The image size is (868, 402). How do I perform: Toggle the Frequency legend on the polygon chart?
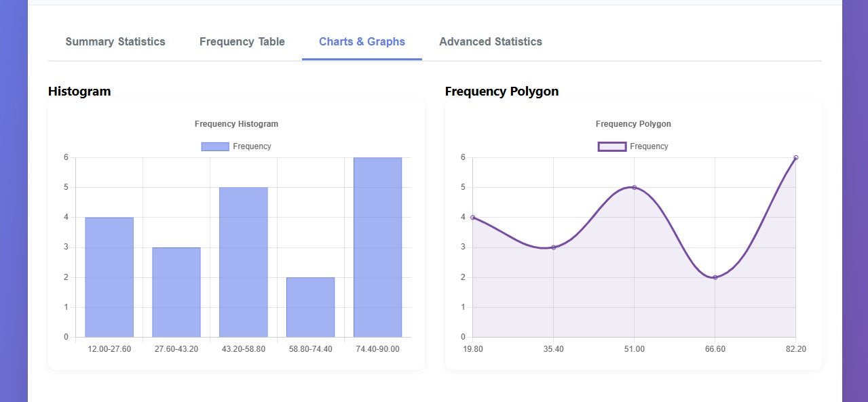click(633, 146)
